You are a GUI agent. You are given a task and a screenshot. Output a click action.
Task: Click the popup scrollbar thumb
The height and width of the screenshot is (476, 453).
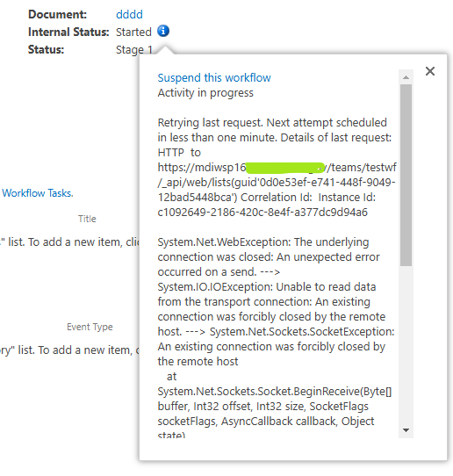(x=406, y=175)
